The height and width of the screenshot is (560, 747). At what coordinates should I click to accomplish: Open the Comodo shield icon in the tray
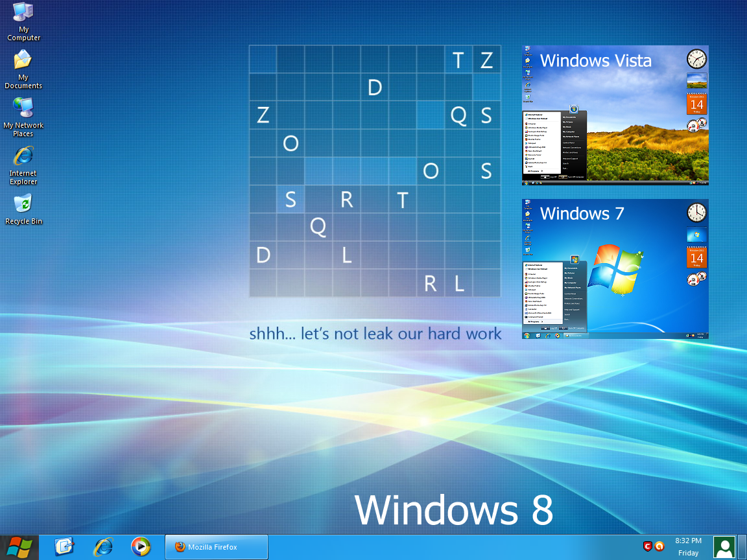646,546
